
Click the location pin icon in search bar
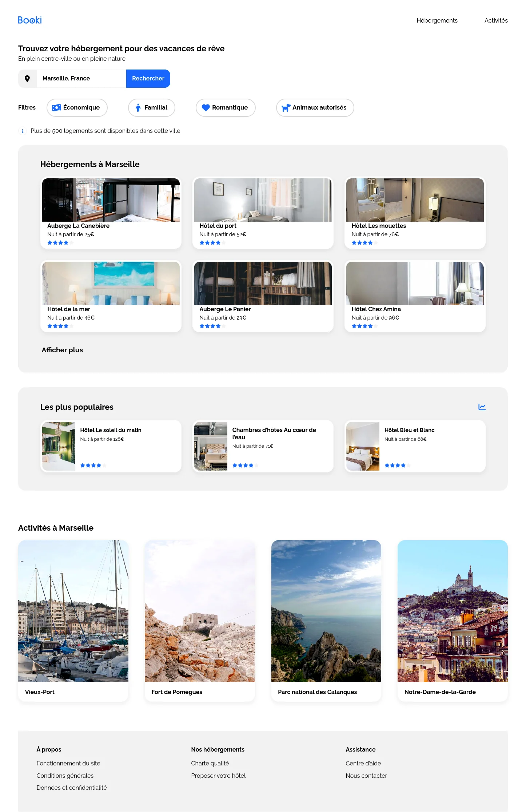pos(27,79)
